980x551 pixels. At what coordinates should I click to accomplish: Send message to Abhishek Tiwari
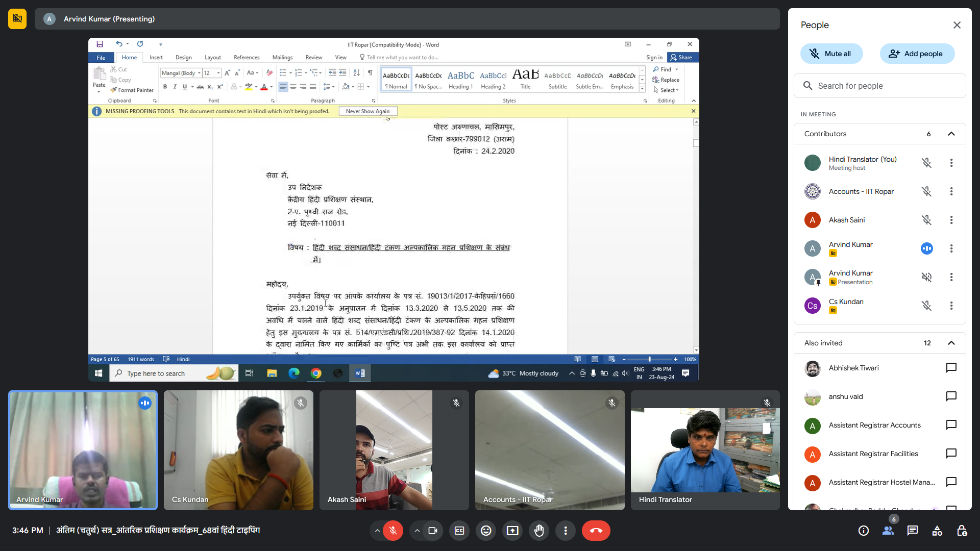(951, 368)
